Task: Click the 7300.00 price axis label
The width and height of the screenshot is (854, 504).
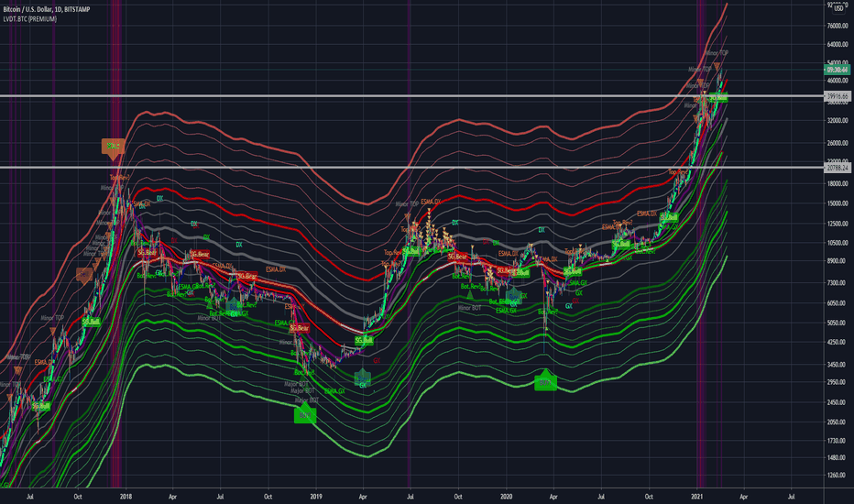Action: 838,283
